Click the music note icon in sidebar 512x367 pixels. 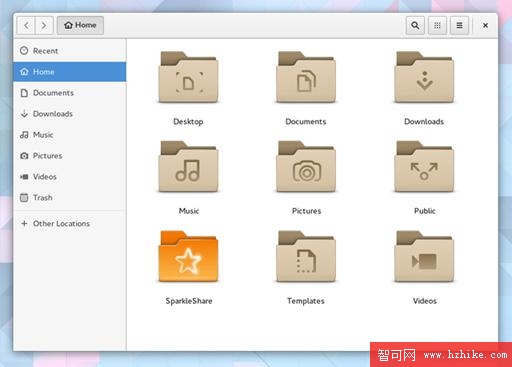point(24,135)
